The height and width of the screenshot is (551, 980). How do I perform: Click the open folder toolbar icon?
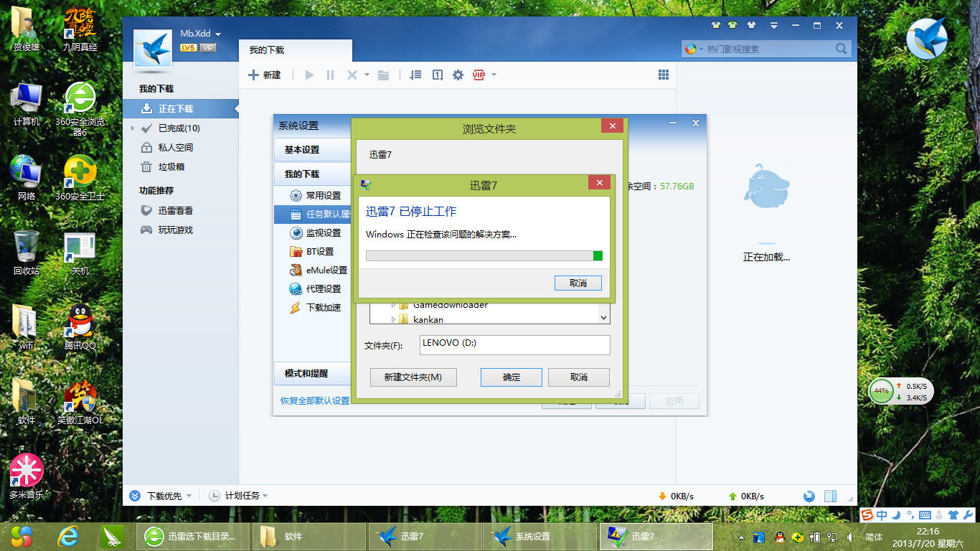tap(384, 75)
